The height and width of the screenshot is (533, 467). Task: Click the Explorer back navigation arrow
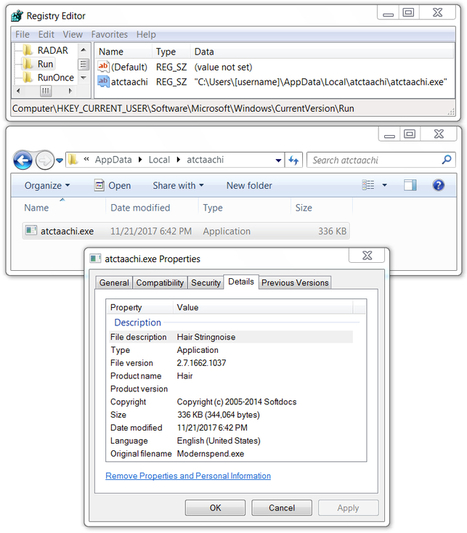tap(23, 160)
